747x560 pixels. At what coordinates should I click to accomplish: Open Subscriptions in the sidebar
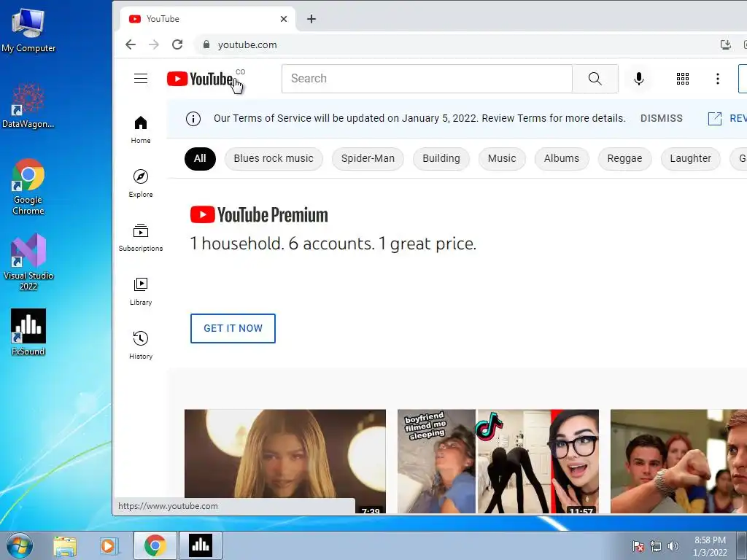tap(141, 237)
